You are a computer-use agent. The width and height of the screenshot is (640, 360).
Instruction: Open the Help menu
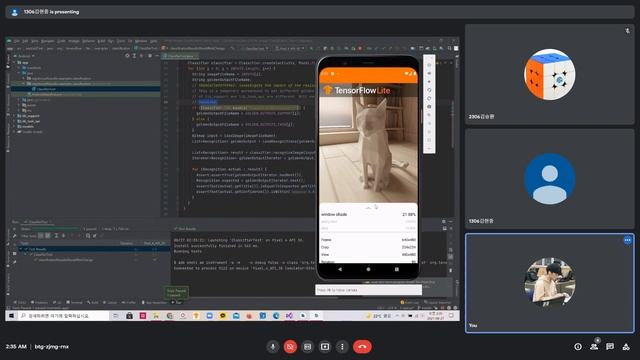point(153,41)
